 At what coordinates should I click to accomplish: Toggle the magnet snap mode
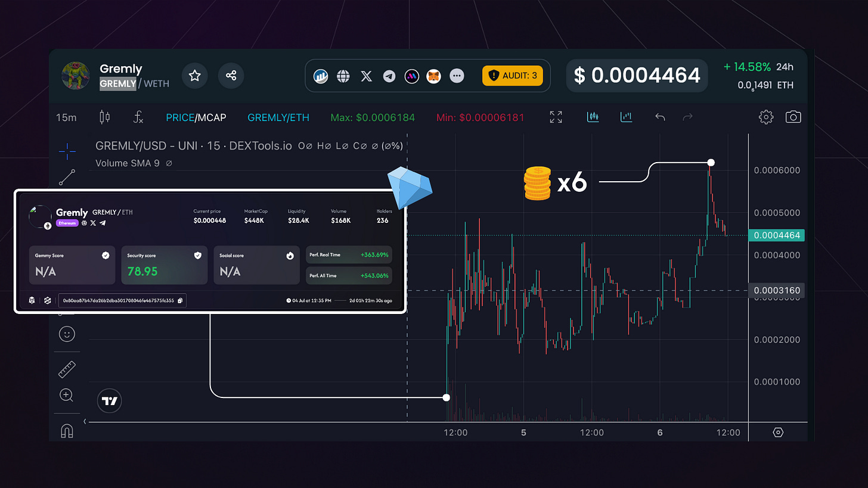(67, 430)
